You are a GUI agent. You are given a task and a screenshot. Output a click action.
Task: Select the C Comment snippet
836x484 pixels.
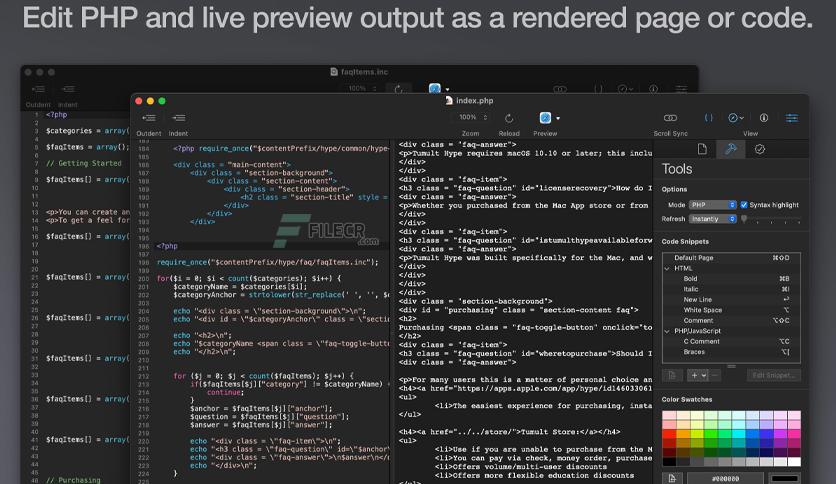click(x=731, y=341)
